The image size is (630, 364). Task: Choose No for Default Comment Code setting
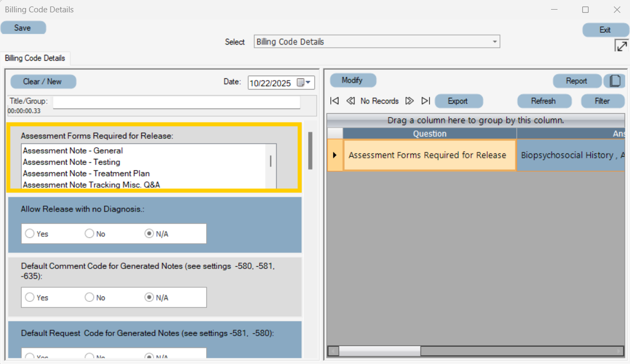(x=89, y=297)
